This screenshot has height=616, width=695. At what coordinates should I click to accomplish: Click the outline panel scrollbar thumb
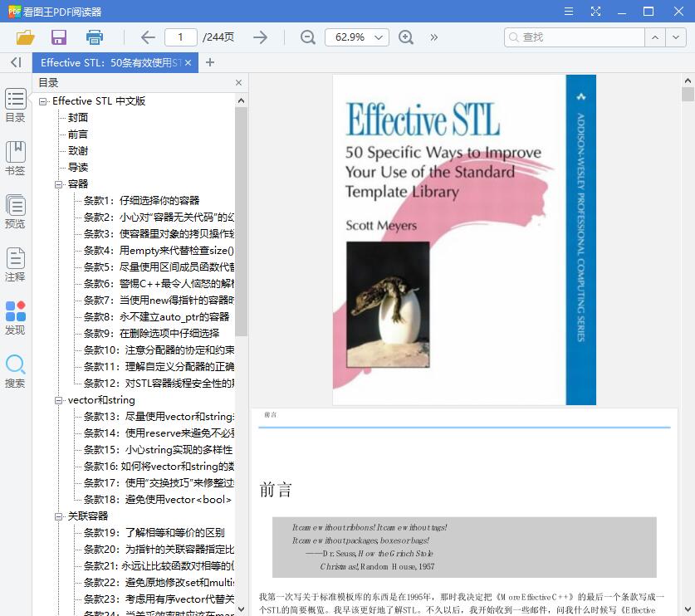tap(241, 222)
